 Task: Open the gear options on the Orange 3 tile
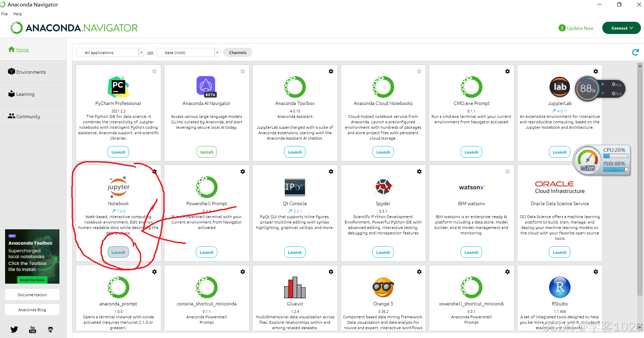coord(419,272)
